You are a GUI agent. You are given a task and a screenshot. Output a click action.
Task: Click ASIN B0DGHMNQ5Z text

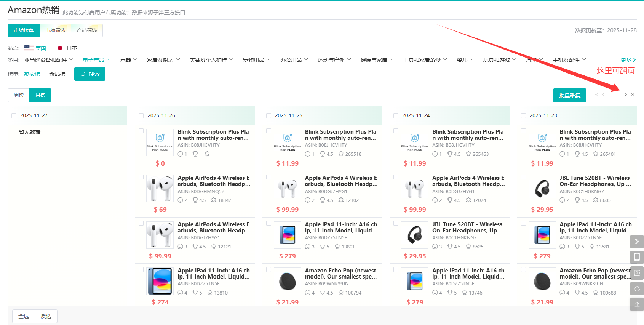201,192
